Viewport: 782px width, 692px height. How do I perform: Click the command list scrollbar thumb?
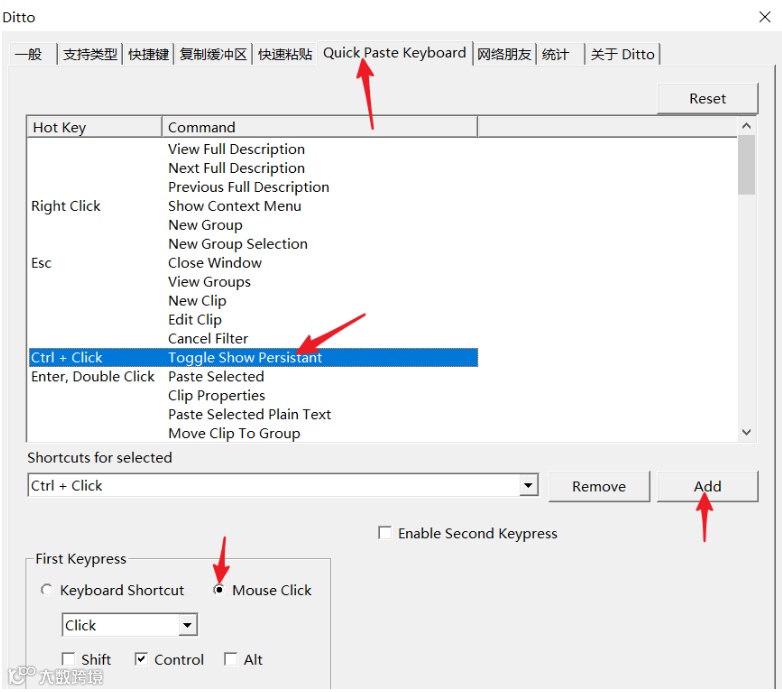pyautogui.click(x=746, y=165)
